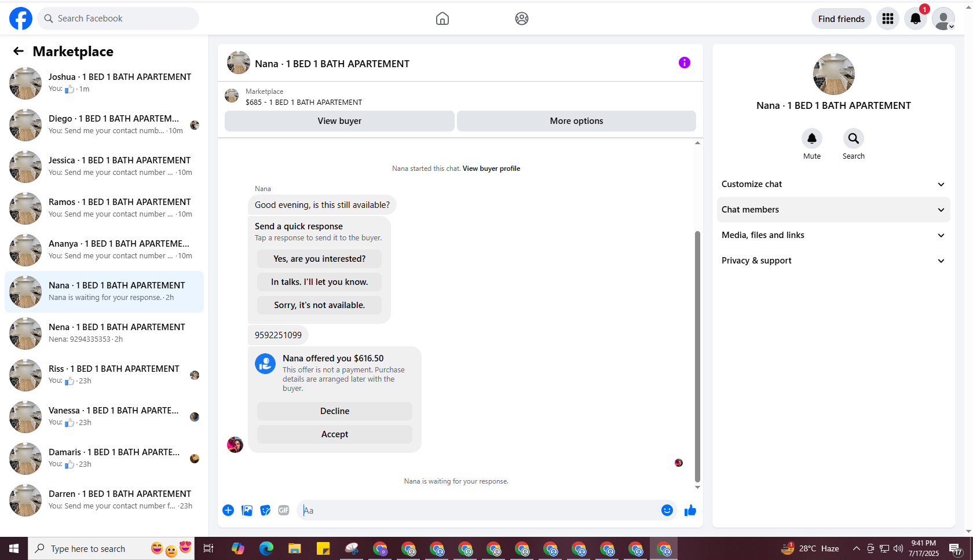Open Diego's apartment conversation
Viewport: 973px width, 560px height.
click(104, 125)
